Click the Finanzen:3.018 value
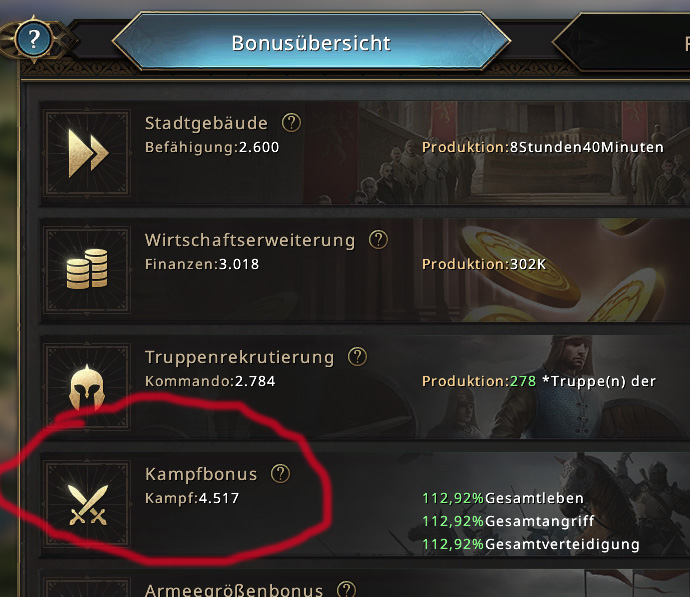Screen dimensions: 690x597 point(202,264)
